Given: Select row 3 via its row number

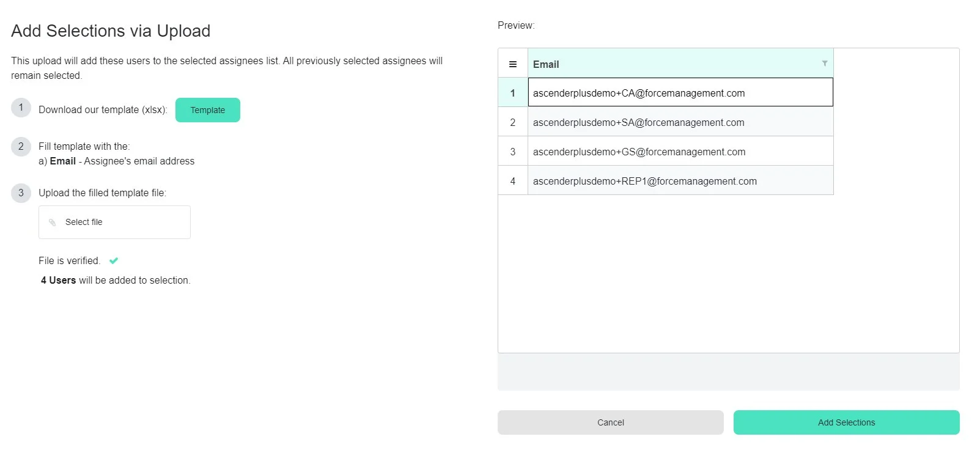Looking at the screenshot, I should pos(513,152).
